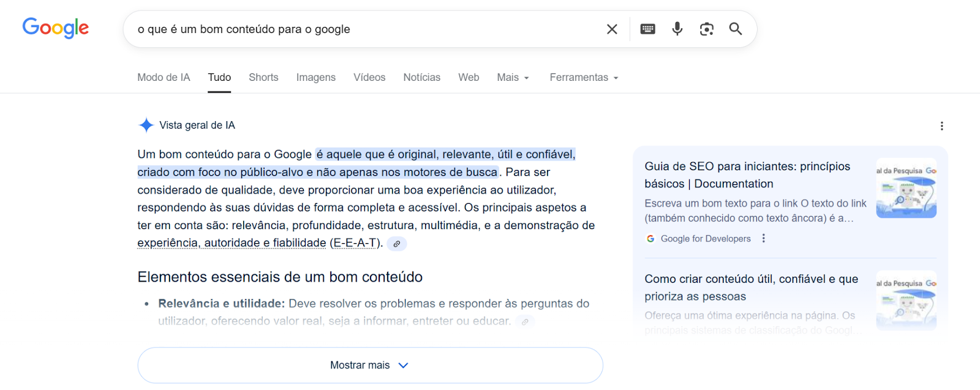980x390 pixels.
Task: Open the Google for Developers result options menu
Action: (x=763, y=238)
